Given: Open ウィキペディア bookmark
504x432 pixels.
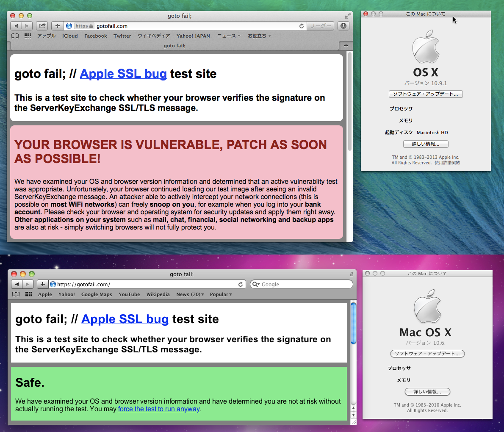Looking at the screenshot, I should (x=154, y=36).
